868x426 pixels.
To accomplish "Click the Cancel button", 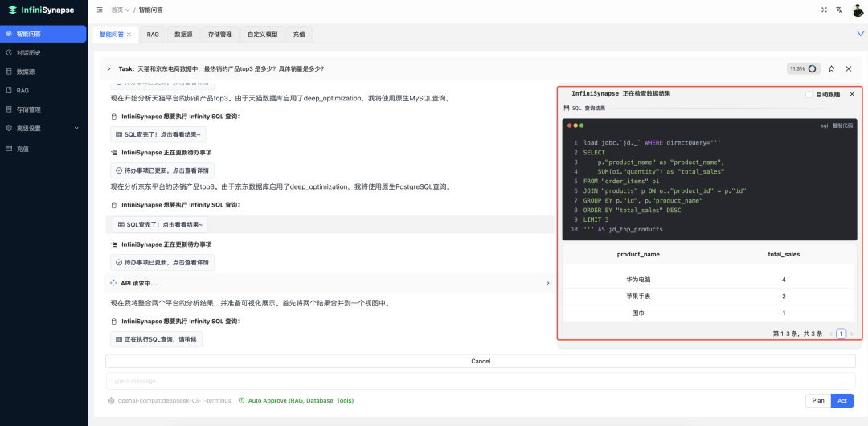I will [481, 361].
